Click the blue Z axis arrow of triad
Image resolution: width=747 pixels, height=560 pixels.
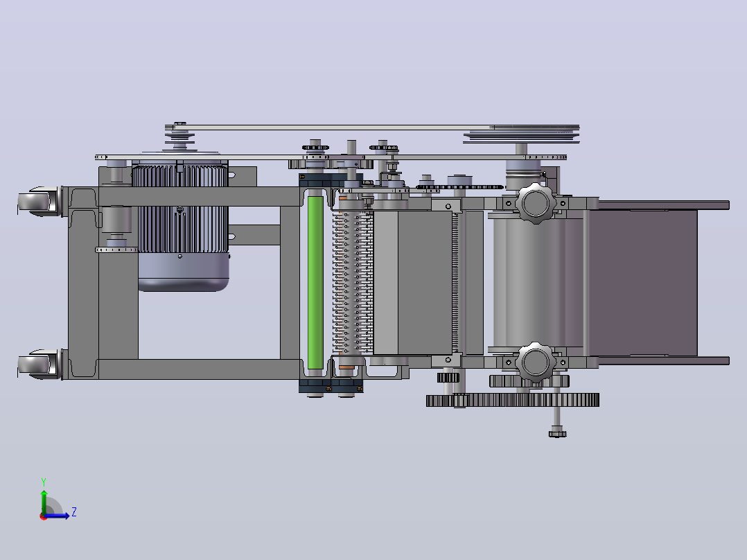click(x=58, y=516)
